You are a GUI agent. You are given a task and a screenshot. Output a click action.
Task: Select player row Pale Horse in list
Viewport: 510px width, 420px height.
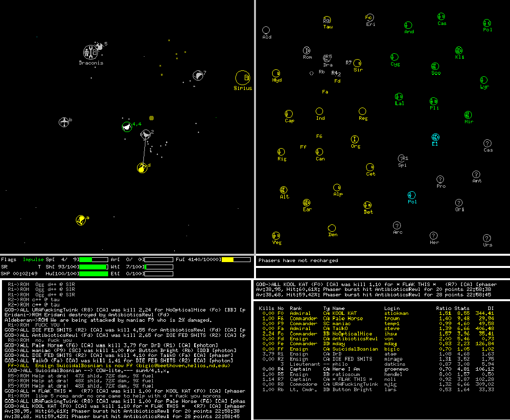click(377, 318)
